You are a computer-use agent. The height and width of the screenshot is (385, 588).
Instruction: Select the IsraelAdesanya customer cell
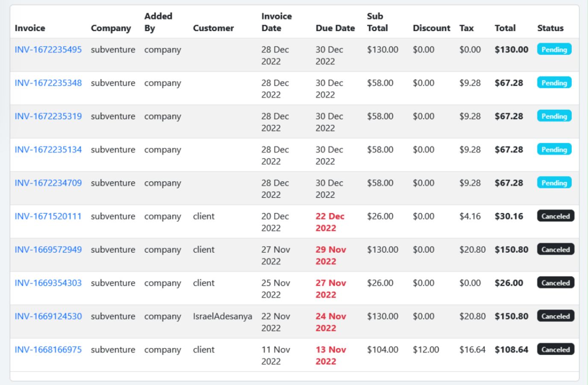pos(222,317)
